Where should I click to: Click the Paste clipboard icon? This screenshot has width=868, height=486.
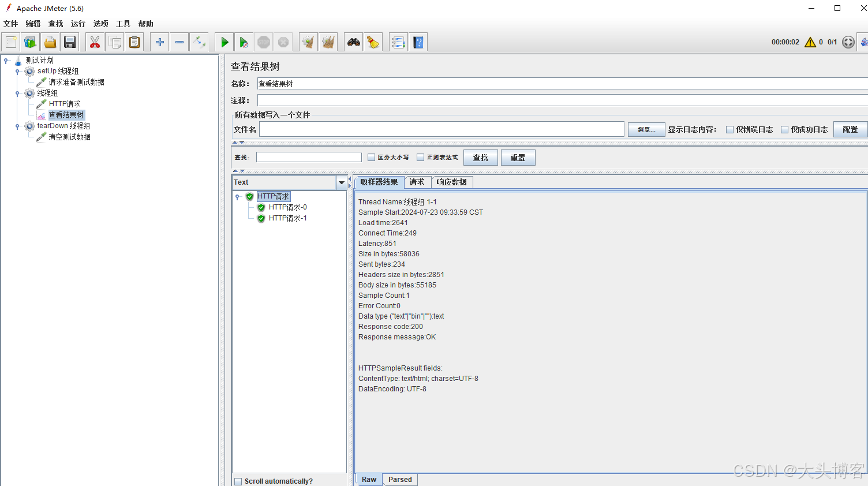click(x=134, y=42)
